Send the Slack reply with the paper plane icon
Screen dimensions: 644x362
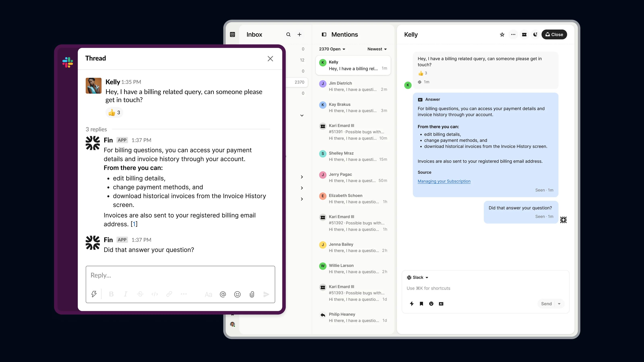266,294
